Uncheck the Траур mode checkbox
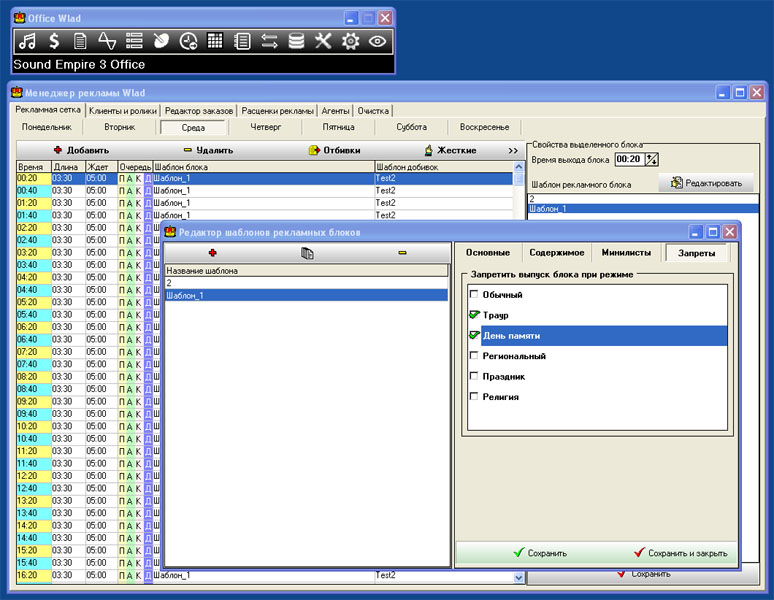 tap(474, 314)
